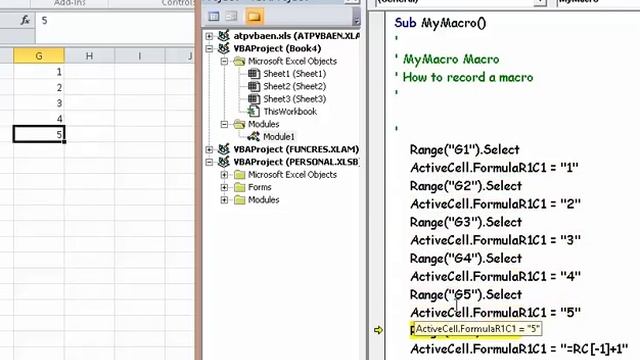Expand the VBAProject (FUNCRES.XLAM) node

[x=209, y=150]
